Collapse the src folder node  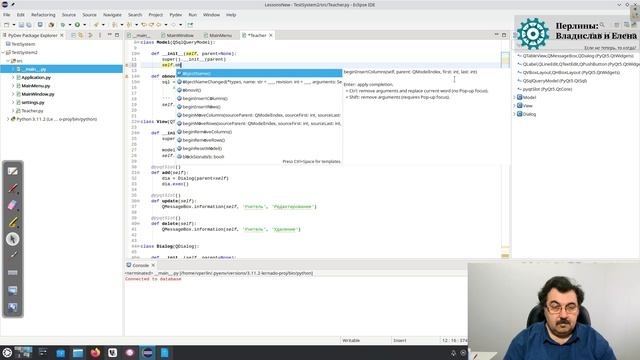8,61
